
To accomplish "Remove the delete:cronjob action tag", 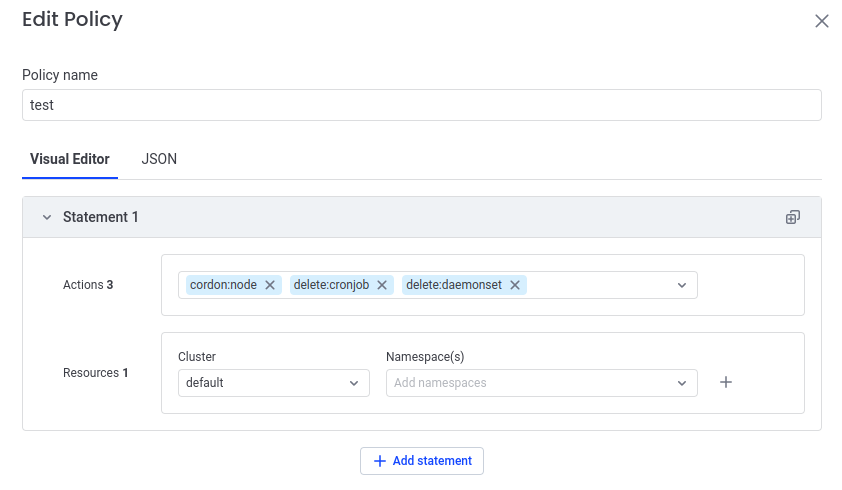I will (x=382, y=285).
